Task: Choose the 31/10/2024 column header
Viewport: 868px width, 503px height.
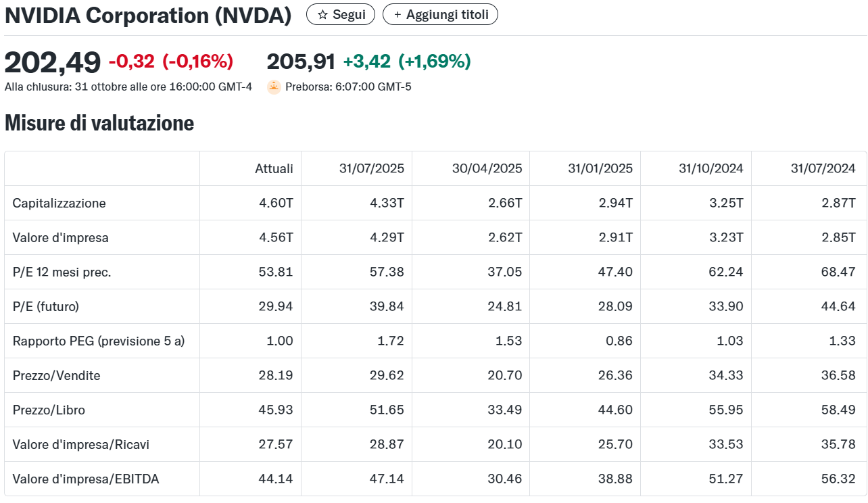Action: tap(710, 168)
